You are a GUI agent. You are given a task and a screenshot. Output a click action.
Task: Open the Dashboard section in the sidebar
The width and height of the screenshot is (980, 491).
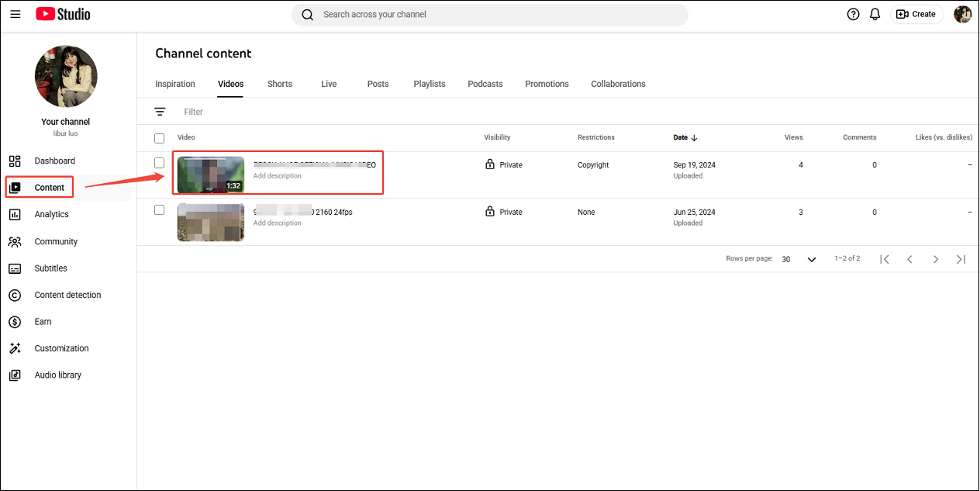pyautogui.click(x=54, y=161)
